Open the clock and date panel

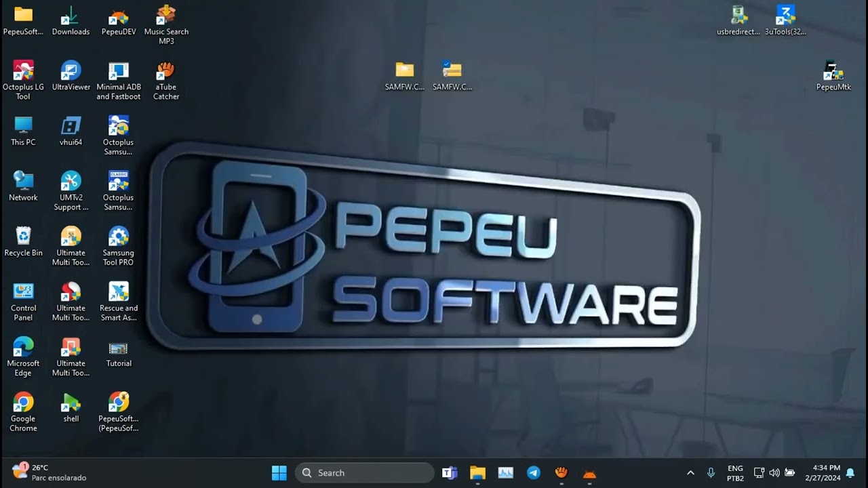[x=822, y=473]
